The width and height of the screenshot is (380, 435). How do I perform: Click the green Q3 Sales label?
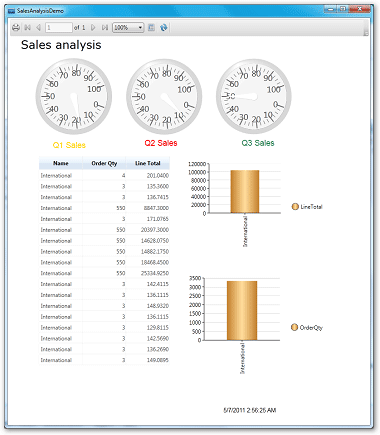tap(258, 143)
